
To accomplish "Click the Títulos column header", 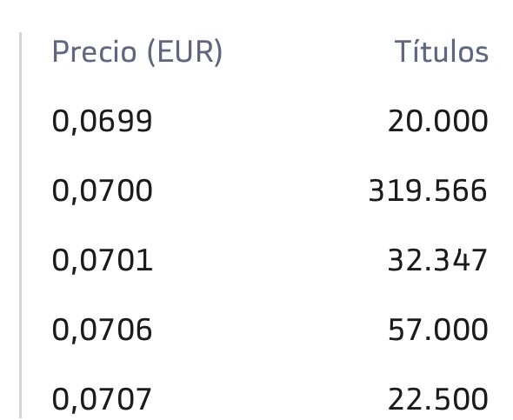I will [442, 51].
